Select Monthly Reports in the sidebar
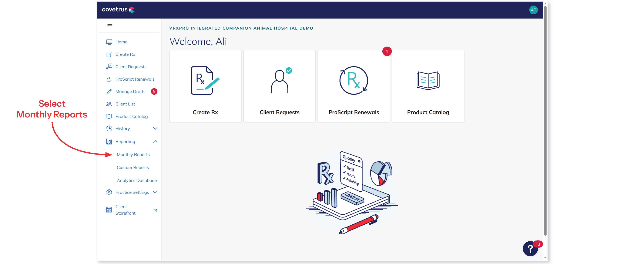Screen dimensions: 644x264 133,155
